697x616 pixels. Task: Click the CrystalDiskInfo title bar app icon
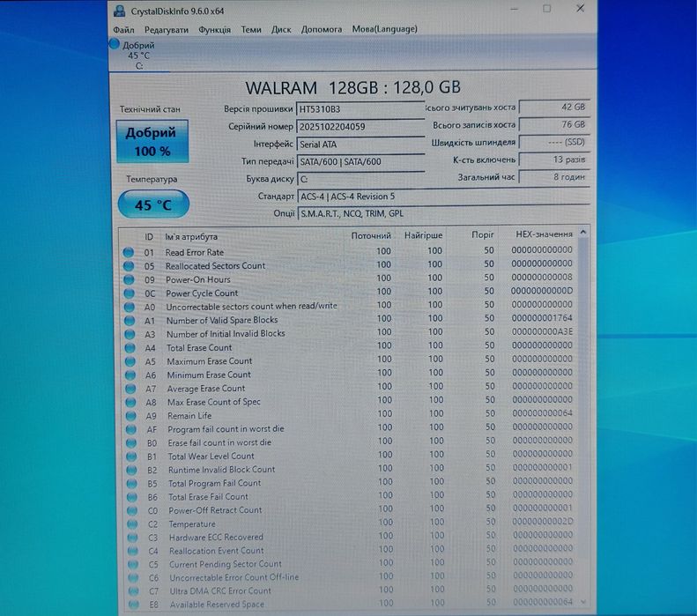coord(119,11)
